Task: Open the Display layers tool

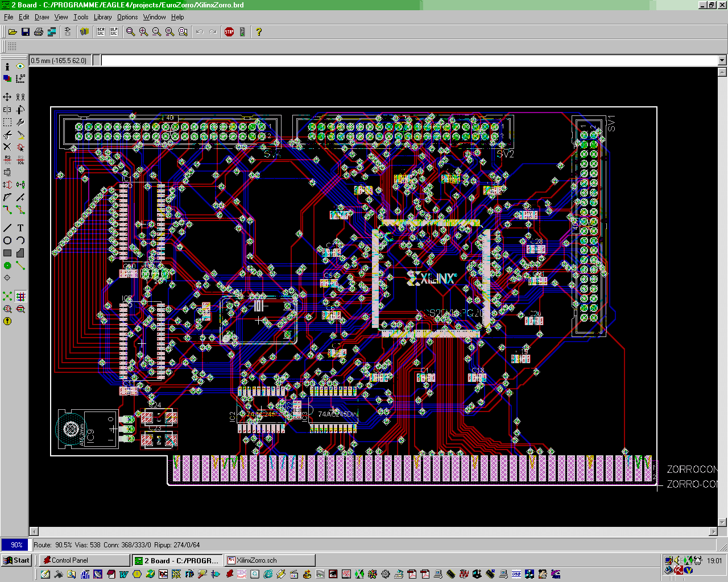Action: (x=7, y=78)
